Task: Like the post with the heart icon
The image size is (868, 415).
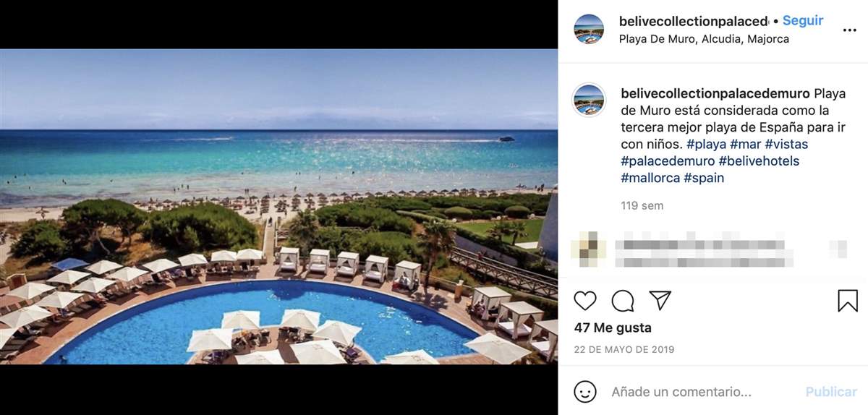Action: (585, 301)
